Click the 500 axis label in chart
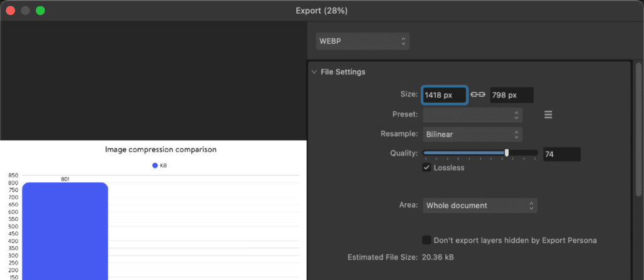Viewport: 644px width, 280px height. click(x=13, y=227)
